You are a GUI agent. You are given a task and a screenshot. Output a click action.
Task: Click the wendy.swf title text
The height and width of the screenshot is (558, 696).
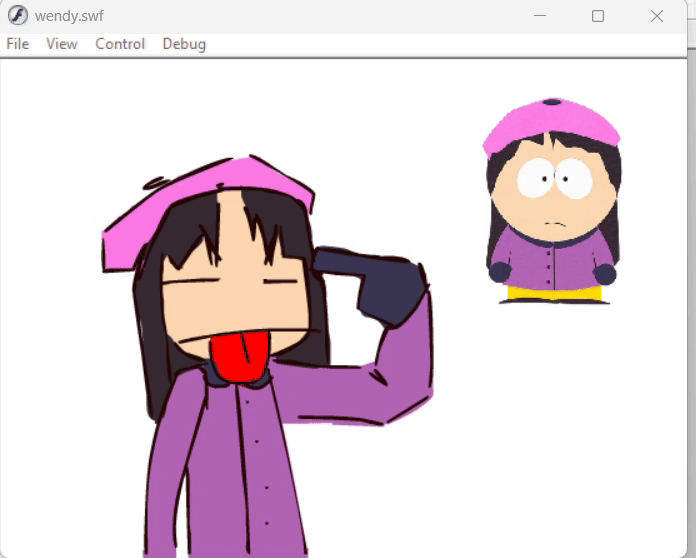tap(69, 16)
